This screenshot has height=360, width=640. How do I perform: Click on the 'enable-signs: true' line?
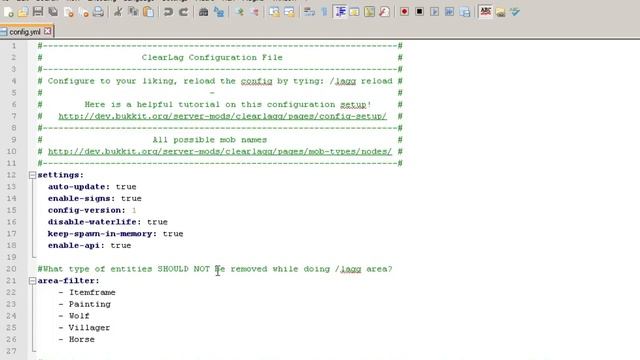(95, 198)
